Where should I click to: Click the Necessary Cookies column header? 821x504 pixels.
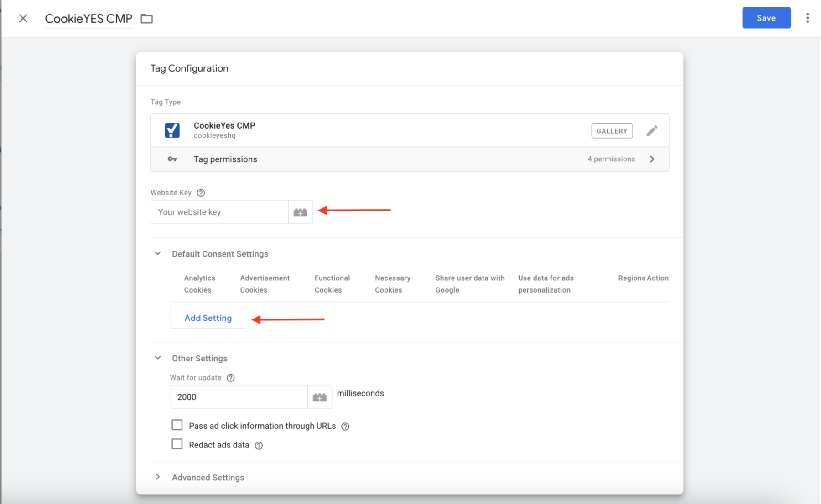coord(392,284)
